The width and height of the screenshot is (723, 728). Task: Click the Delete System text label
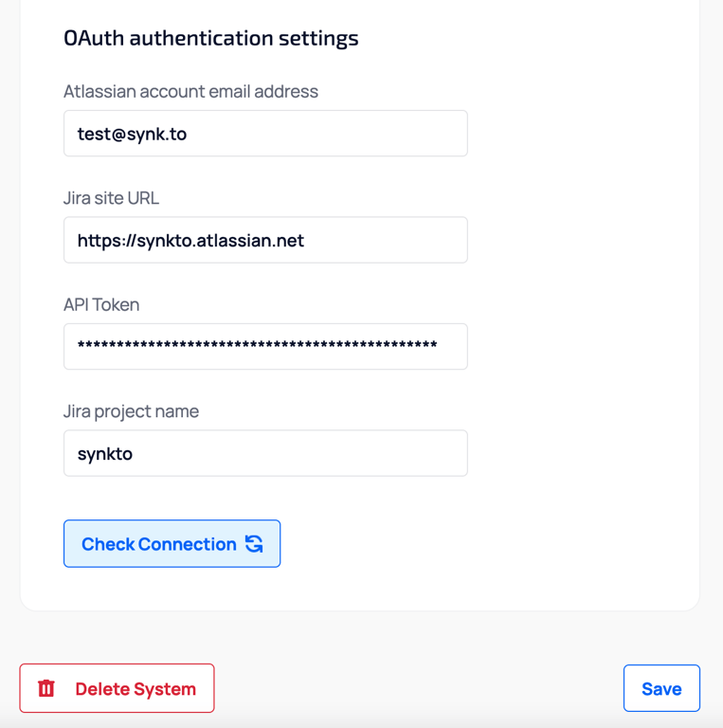pos(136,689)
